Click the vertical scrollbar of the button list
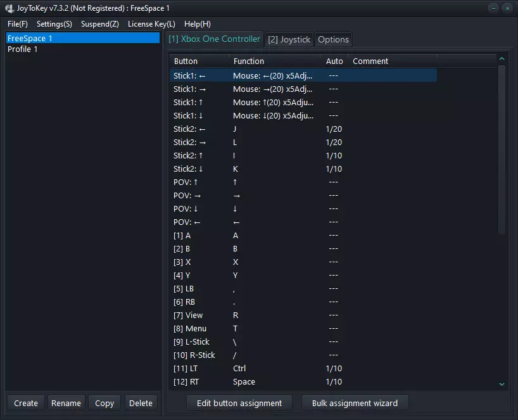 click(x=502, y=152)
